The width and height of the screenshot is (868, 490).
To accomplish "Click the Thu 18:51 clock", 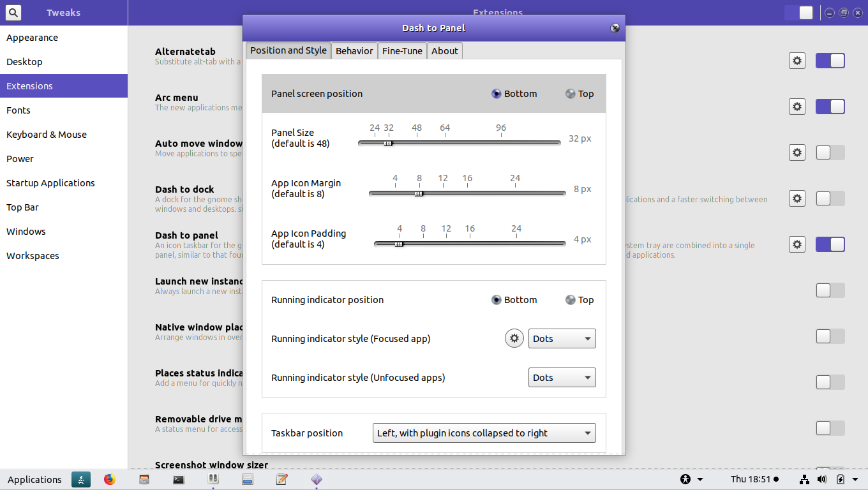I will [754, 479].
